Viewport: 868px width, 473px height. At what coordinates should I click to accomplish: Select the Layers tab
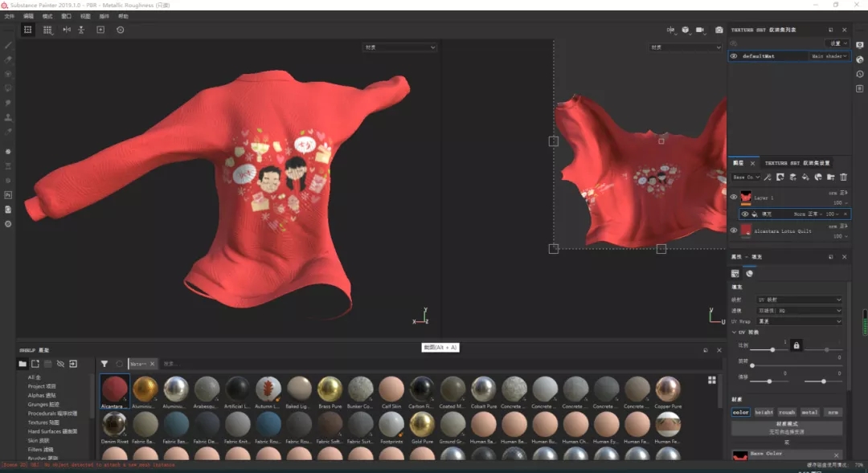(x=739, y=163)
